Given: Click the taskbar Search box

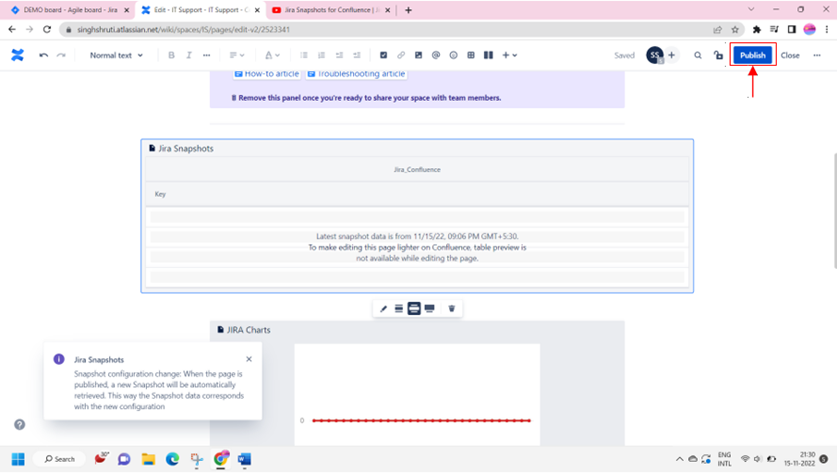Looking at the screenshot, I should 59,459.
